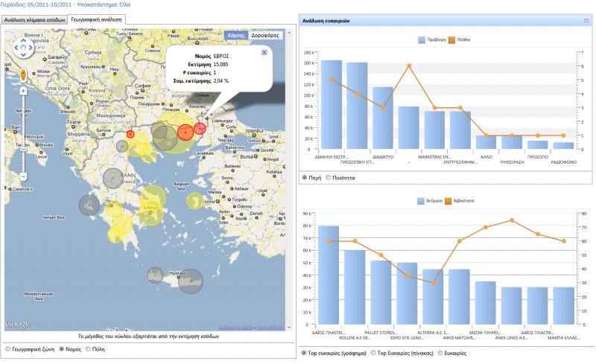Click the ΑΦΟΙ ΜΑΤΖΑΡΗ bar in bottom chart

[x=459, y=297]
